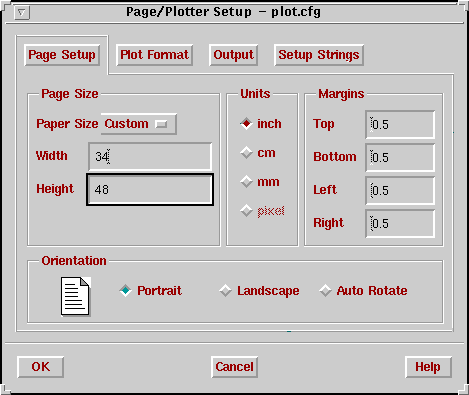
Task: Confirm the dialog with OK
Action: [x=40, y=367]
